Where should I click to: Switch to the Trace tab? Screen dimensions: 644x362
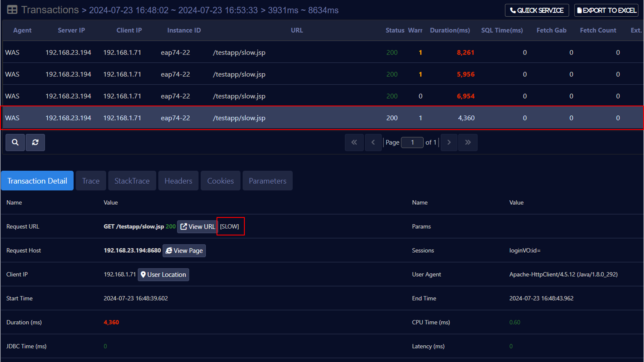point(91,181)
